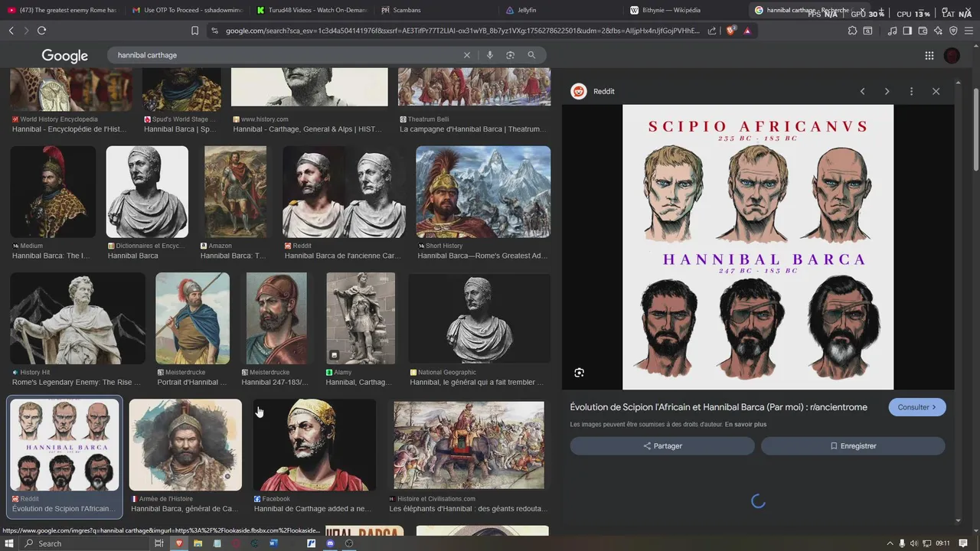Switch to YouTube 'greatest enemy Rome' tab
The width and height of the screenshot is (980, 551).
click(x=62, y=10)
